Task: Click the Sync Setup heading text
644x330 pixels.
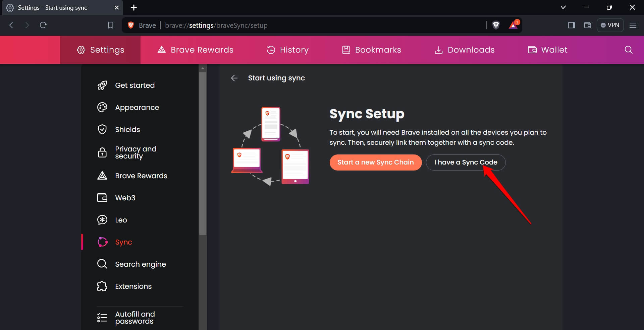Action: [367, 114]
